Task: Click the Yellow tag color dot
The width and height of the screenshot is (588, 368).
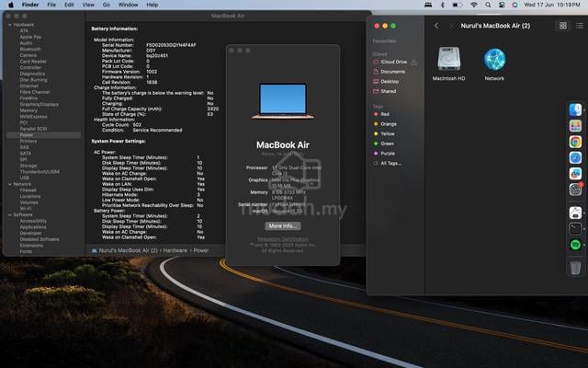Action: click(376, 133)
